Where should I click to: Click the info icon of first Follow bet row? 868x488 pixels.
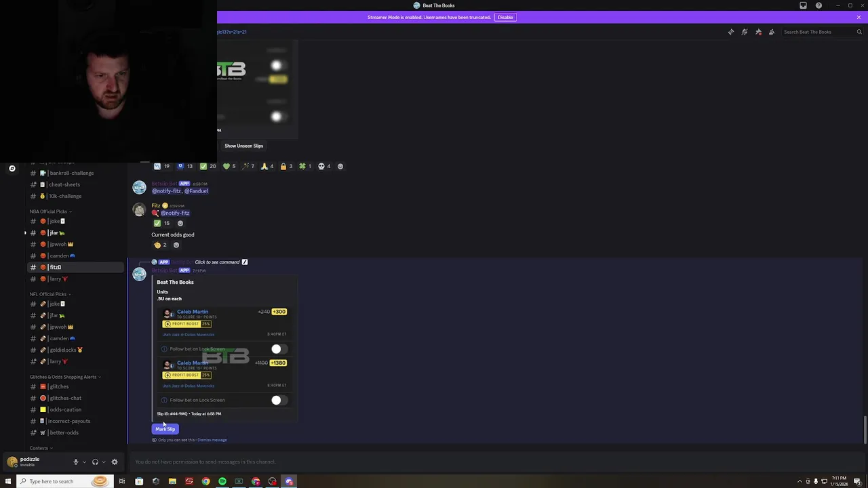(x=164, y=349)
